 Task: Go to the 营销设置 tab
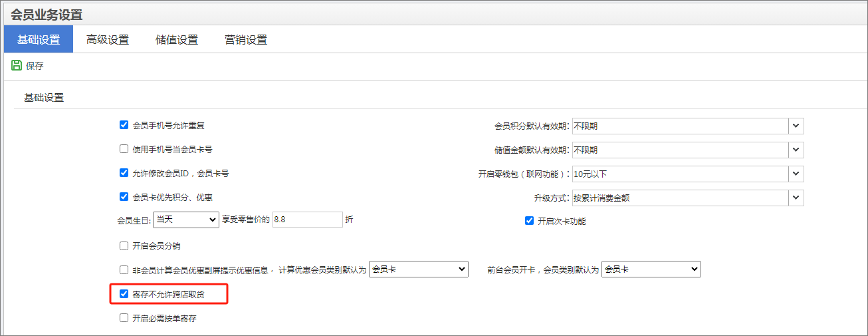coord(246,40)
